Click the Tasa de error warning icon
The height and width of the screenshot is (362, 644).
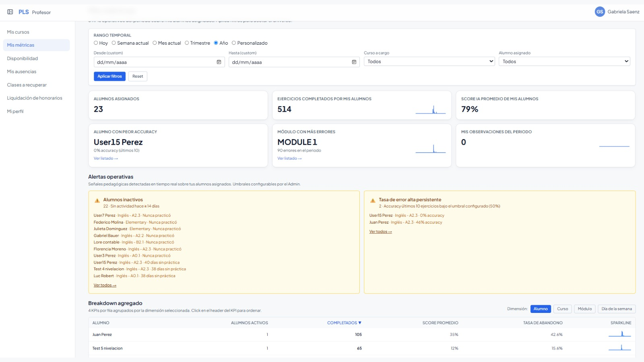point(373,200)
